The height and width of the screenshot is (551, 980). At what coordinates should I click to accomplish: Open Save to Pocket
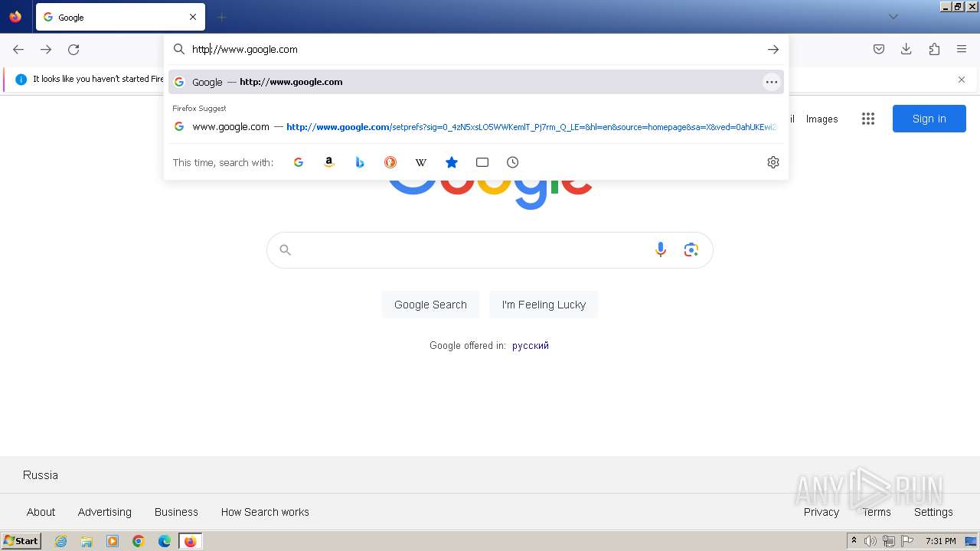(x=879, y=49)
